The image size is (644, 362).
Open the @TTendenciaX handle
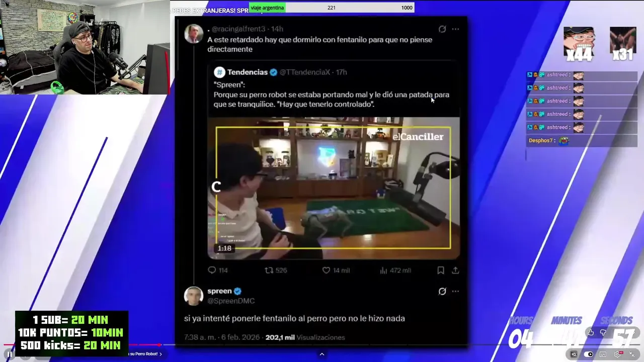(305, 72)
